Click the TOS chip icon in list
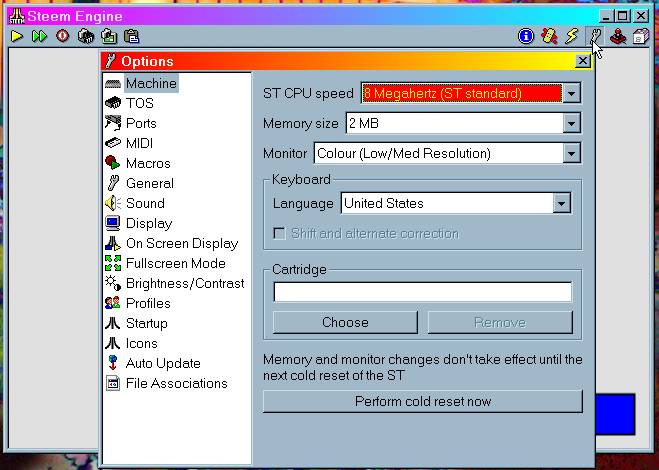 pyautogui.click(x=113, y=103)
